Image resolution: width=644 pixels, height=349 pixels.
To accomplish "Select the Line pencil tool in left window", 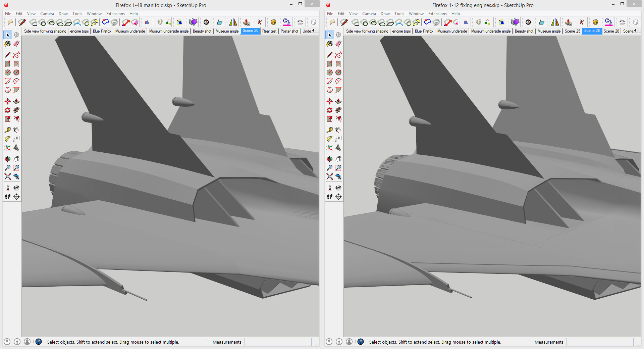I will click(8, 55).
